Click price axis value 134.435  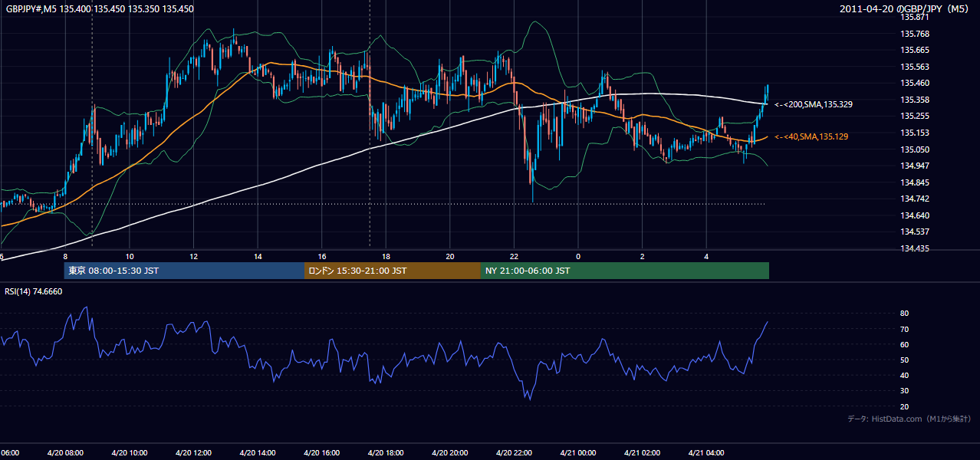[x=915, y=248]
